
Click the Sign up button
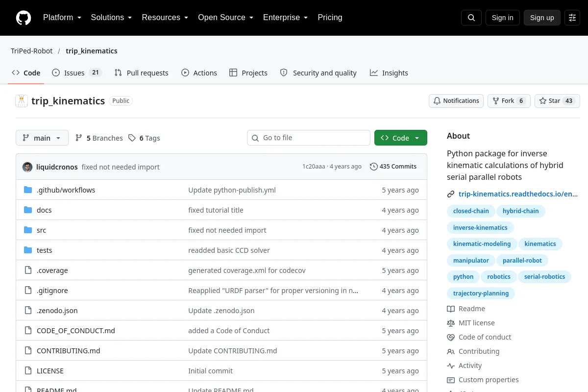point(542,18)
